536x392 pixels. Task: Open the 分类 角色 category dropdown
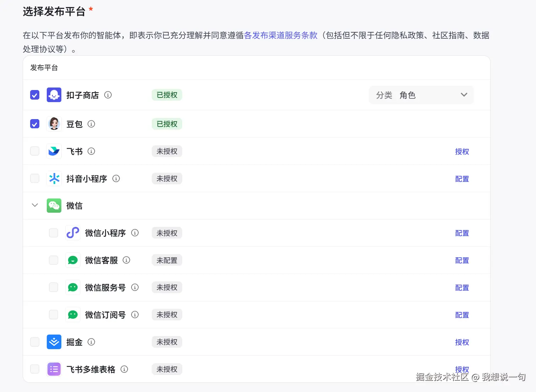421,95
